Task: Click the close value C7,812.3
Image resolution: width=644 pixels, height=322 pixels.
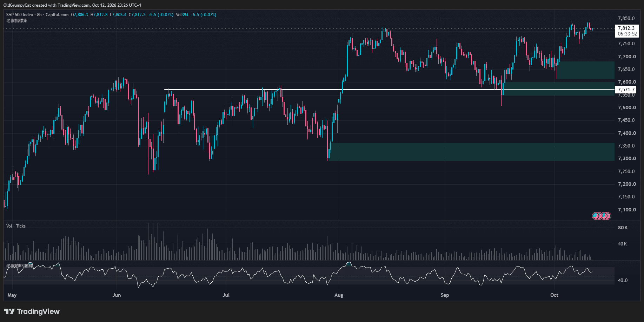Action: [x=137, y=15]
